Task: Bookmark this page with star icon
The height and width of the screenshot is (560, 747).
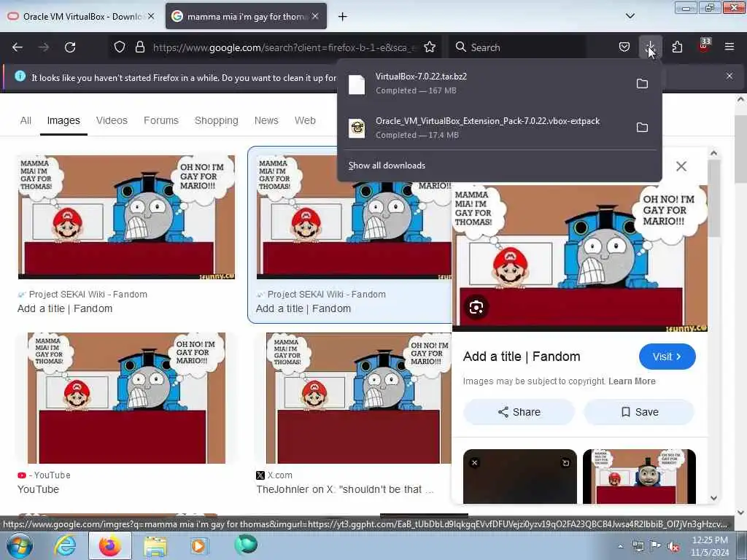Action: (430, 47)
